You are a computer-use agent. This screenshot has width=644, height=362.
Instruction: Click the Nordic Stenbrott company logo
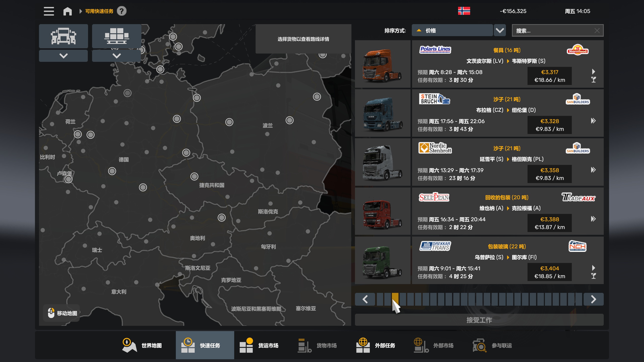[435, 148]
